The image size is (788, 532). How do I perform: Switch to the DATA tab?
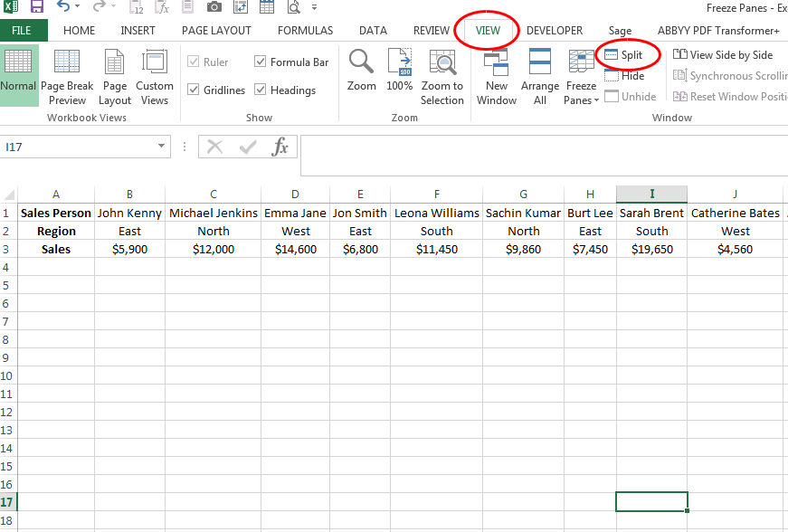point(373,31)
